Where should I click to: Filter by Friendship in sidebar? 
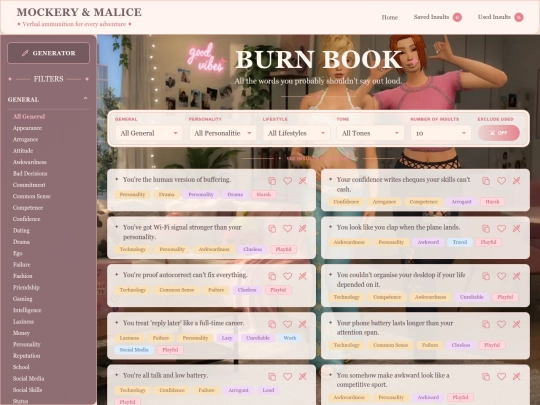(x=26, y=287)
